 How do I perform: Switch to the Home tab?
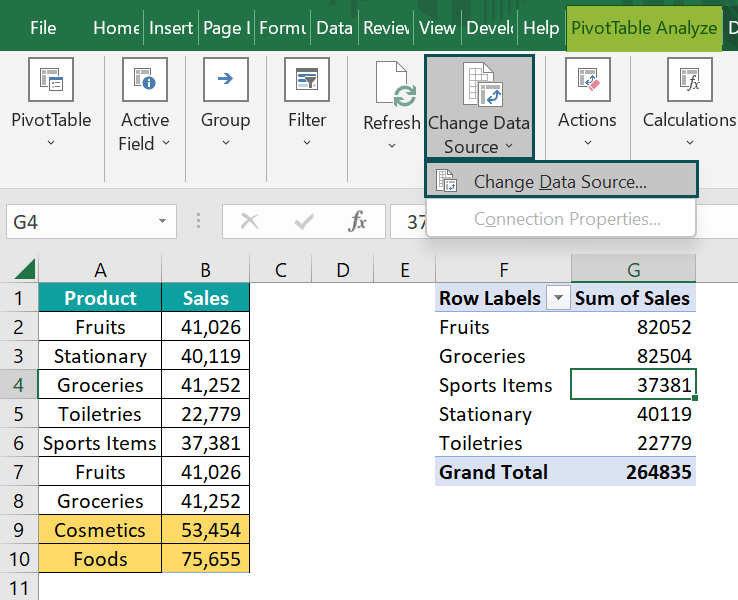point(116,28)
